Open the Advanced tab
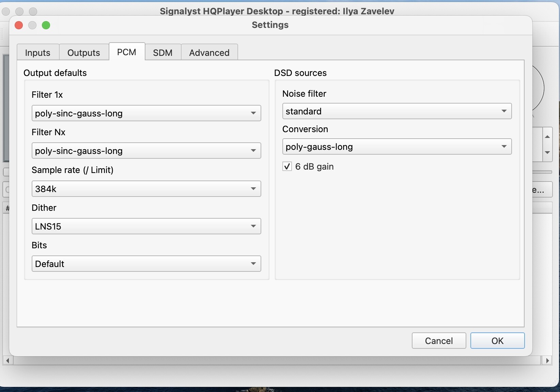The image size is (560, 392). [x=209, y=52]
